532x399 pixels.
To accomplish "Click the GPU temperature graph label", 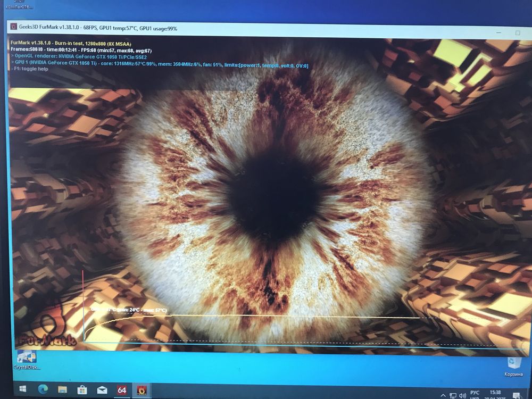I will (129, 310).
